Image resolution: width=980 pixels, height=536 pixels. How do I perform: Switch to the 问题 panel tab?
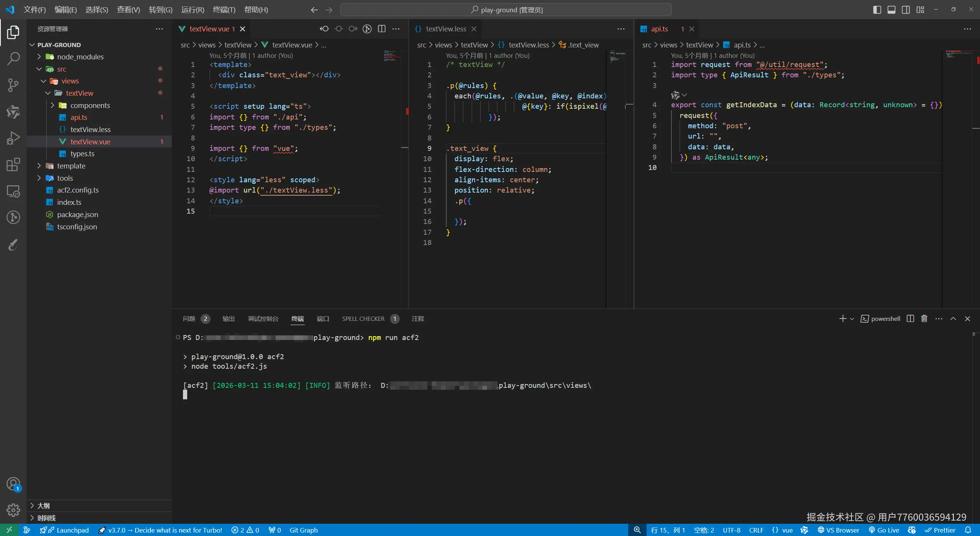click(x=189, y=319)
